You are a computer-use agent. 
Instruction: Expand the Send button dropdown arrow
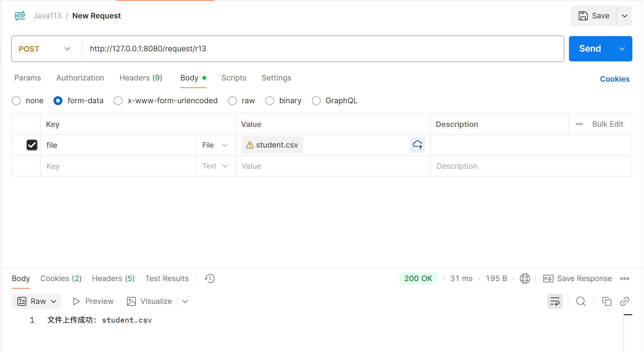[622, 49]
